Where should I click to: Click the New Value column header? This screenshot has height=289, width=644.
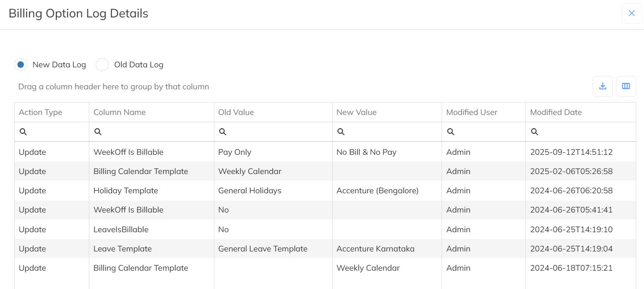pyautogui.click(x=356, y=112)
